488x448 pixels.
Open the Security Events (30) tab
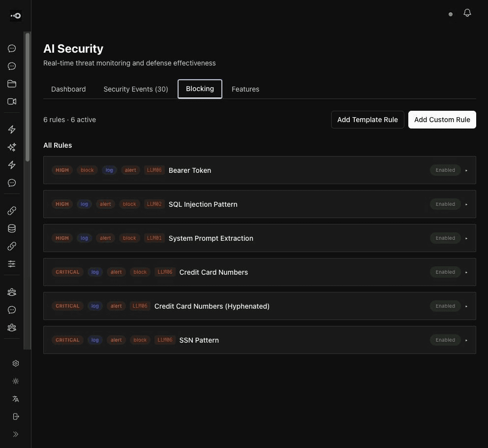[x=136, y=89]
